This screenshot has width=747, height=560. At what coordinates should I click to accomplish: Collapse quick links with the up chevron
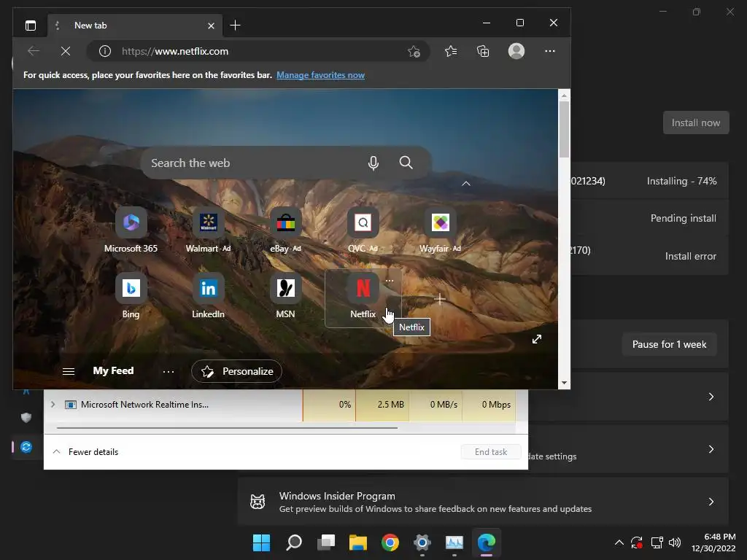coord(466,183)
